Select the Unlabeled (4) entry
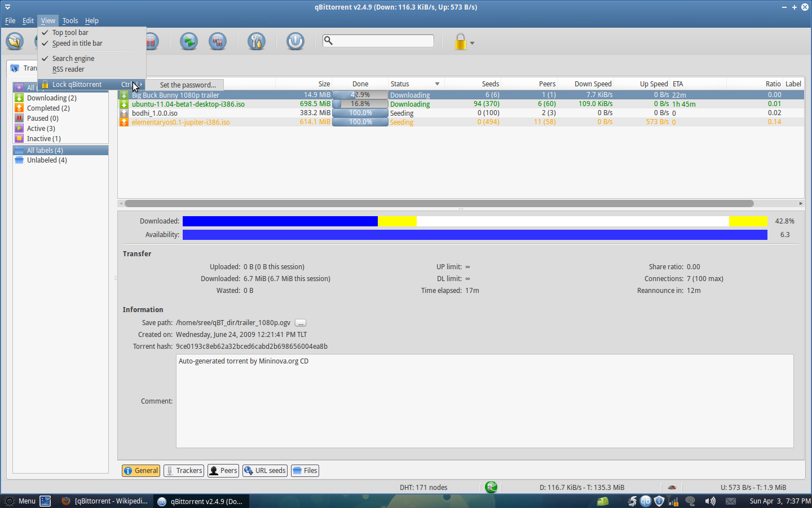Screen dimensions: 812x508 coord(60,160)
